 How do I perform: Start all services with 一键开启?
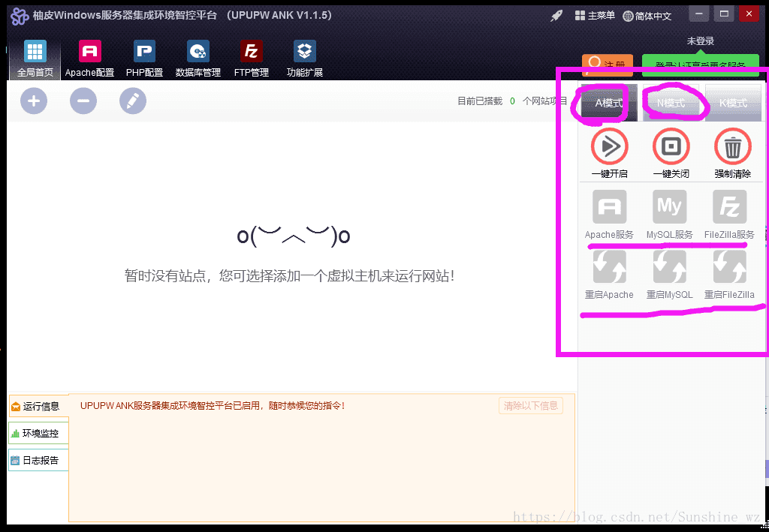click(x=610, y=146)
